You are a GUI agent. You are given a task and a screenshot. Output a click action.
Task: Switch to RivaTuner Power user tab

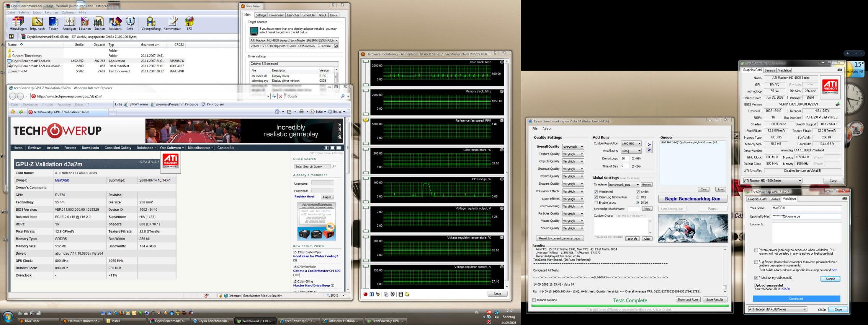[x=276, y=15]
